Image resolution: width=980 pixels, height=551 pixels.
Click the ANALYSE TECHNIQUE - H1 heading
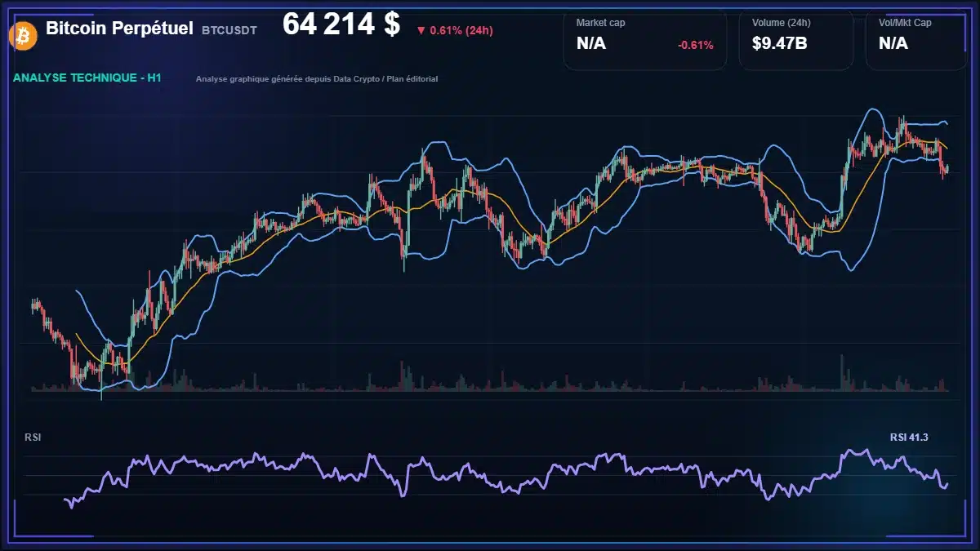tap(87, 78)
